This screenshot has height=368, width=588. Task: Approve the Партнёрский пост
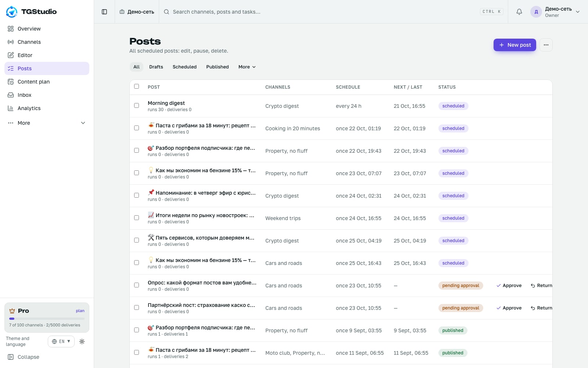click(509, 308)
